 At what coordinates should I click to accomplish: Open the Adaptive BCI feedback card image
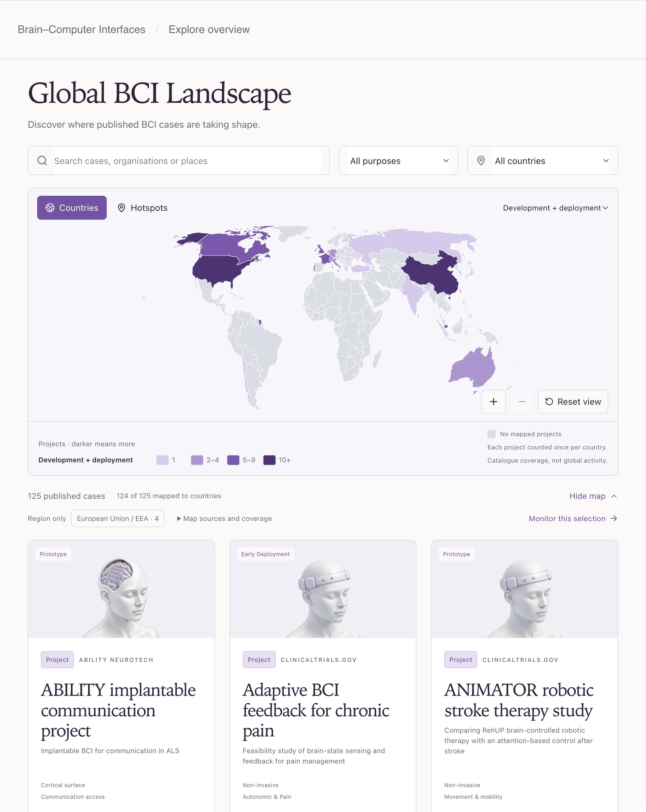(x=323, y=589)
